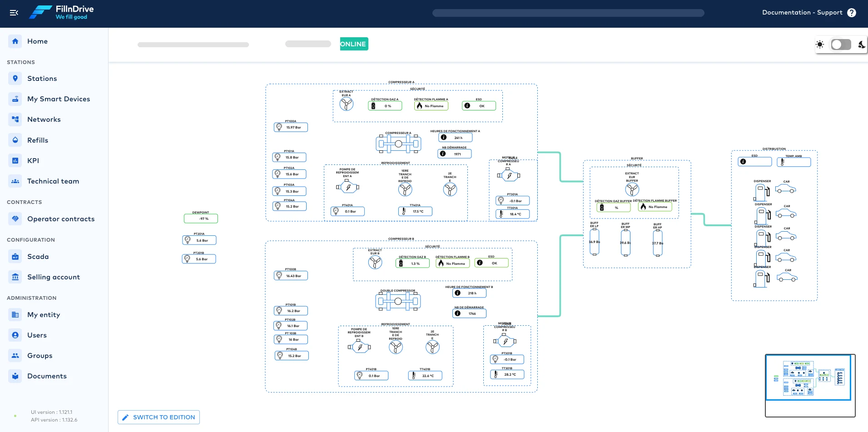Screen dimensions: 868x432
Task: Click the Refills droplet icon
Action: click(15, 140)
